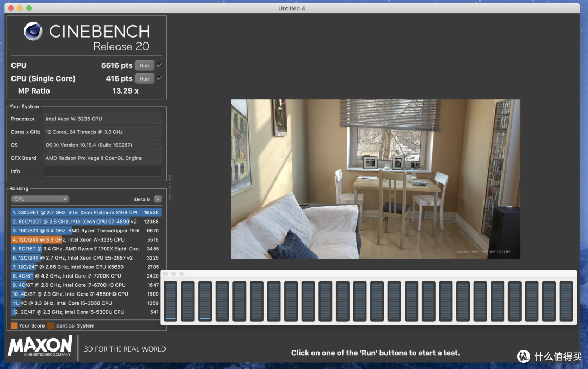Select ranking row Xeon CPU X5650
The width and height of the screenshot is (588, 369).
point(86,267)
